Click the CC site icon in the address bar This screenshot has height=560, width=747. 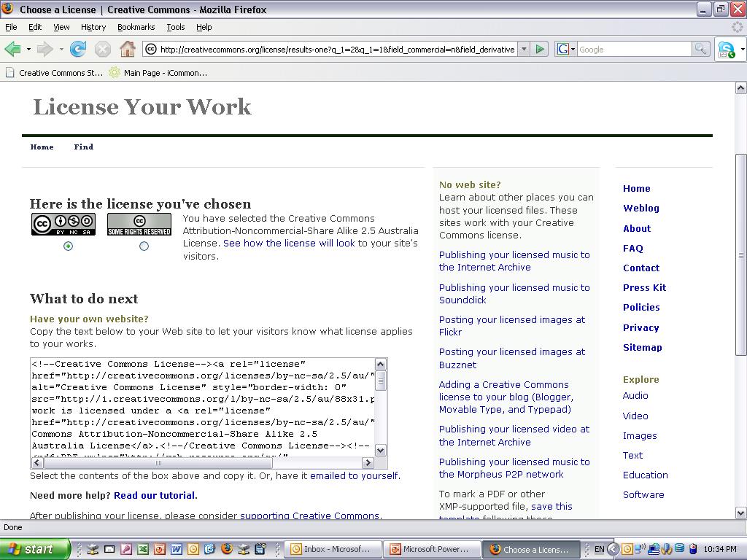(150, 49)
